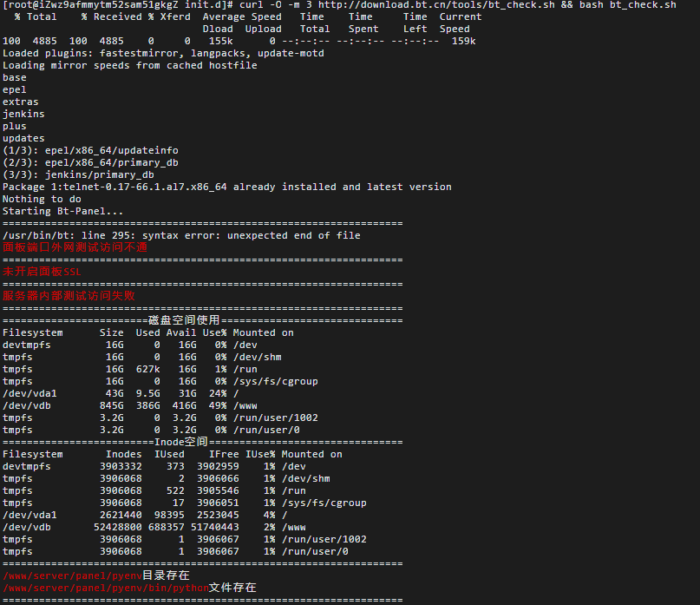The width and height of the screenshot is (700, 605).
Task: Click the '3903332' devtmpfs inode value
Action: tap(121, 466)
